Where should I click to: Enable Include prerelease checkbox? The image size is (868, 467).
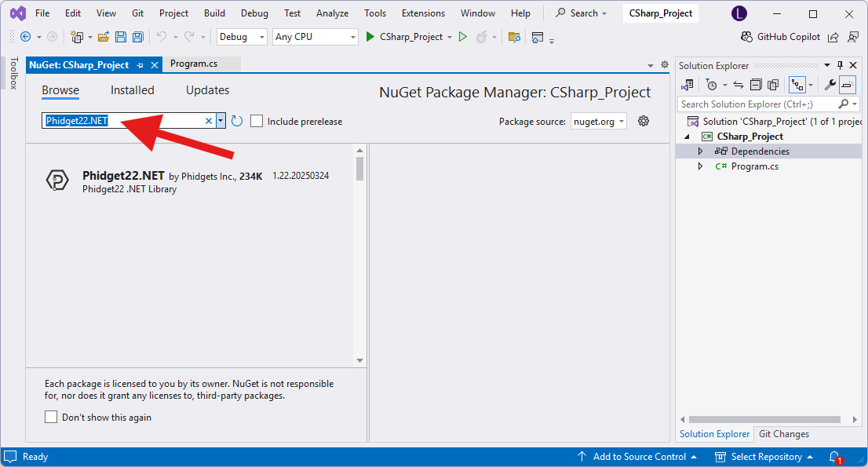[x=257, y=121]
